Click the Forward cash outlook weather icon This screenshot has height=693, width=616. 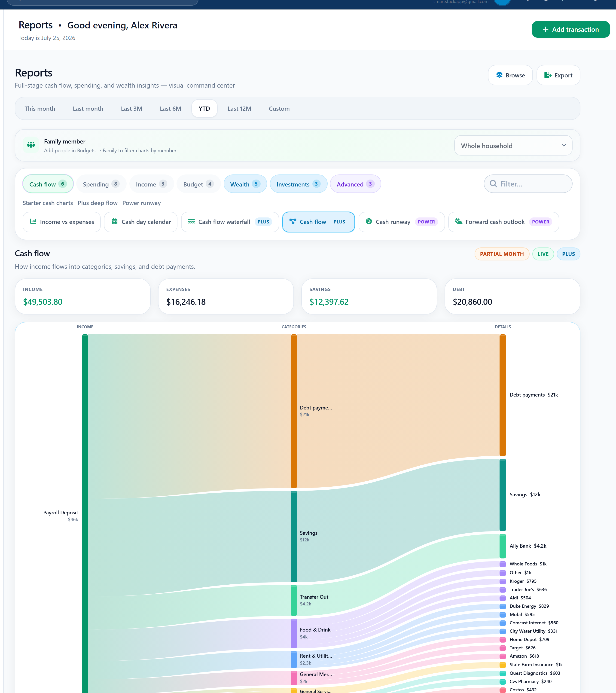pyautogui.click(x=458, y=221)
